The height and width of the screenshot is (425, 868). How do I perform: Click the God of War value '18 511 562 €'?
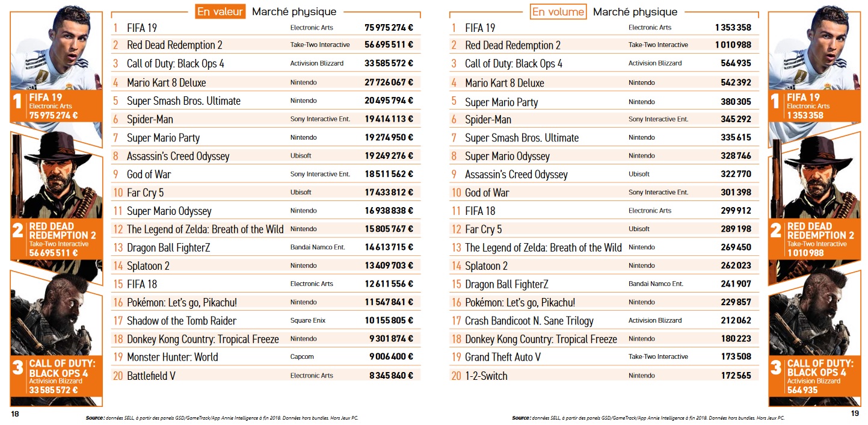pos(389,174)
